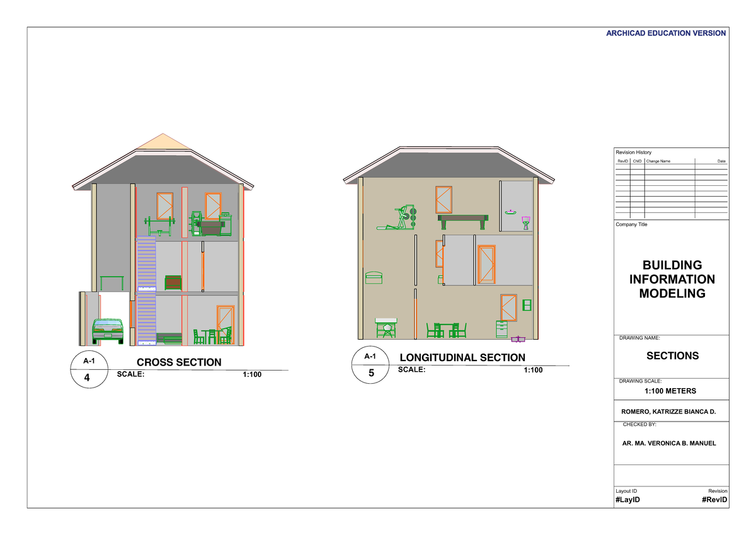The height and width of the screenshot is (535, 756).
Task: Click the CHECKED BY: label
Action: pyautogui.click(x=639, y=425)
